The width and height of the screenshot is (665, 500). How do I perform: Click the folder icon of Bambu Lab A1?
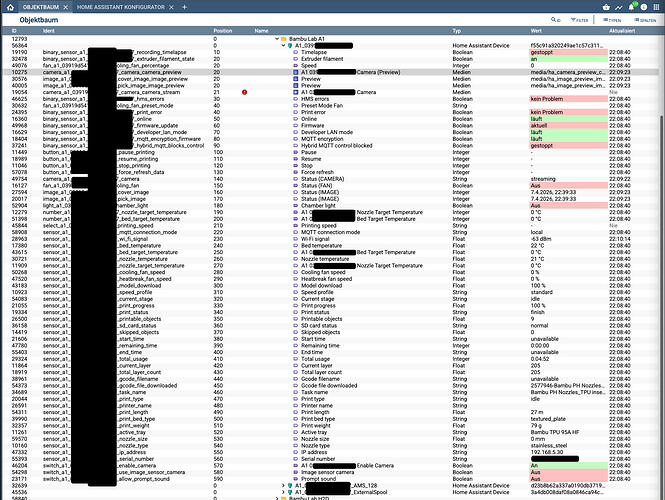[284, 39]
